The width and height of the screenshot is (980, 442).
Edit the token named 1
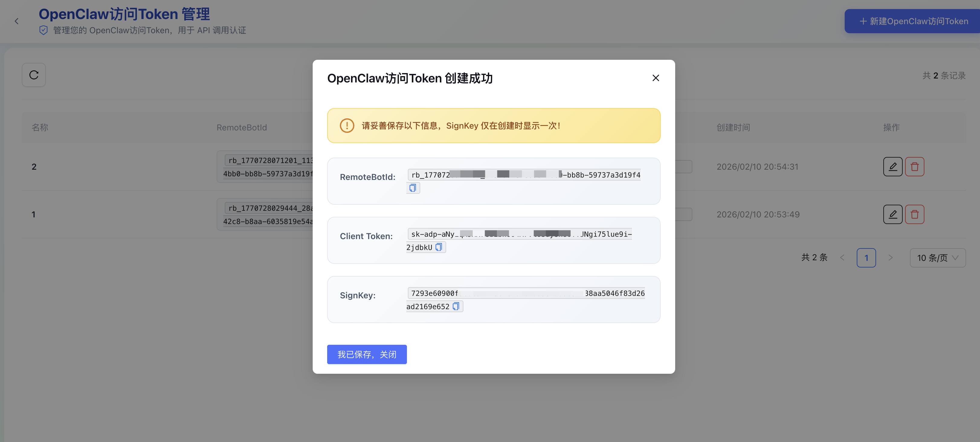point(892,214)
